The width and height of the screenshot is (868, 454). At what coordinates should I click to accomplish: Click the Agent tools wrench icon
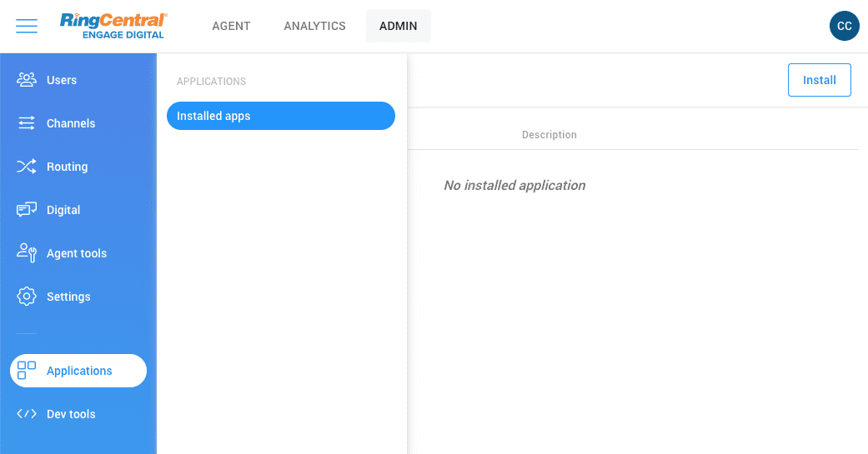27,253
